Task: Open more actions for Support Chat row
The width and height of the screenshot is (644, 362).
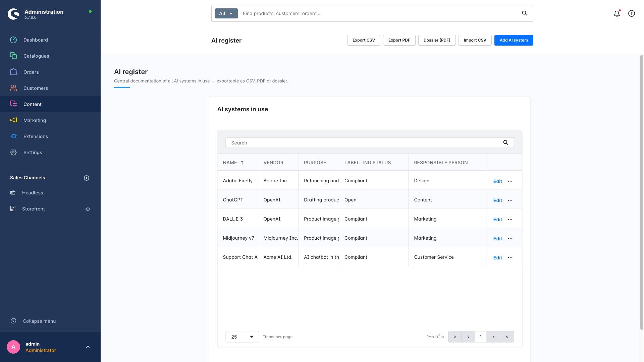Action: pyautogui.click(x=510, y=257)
